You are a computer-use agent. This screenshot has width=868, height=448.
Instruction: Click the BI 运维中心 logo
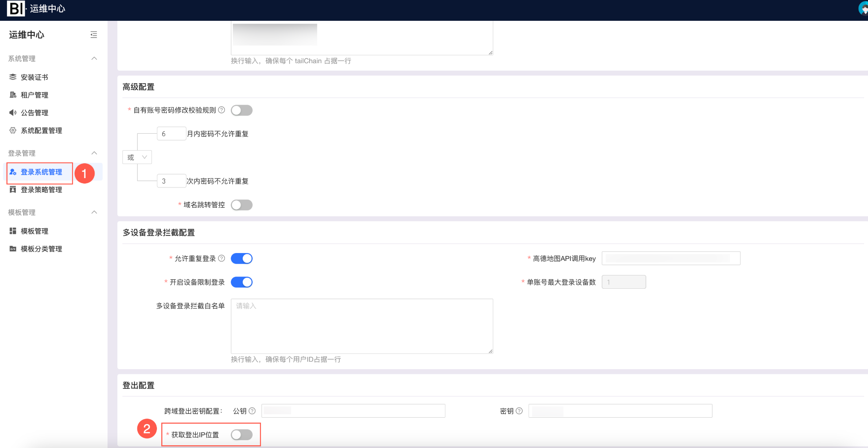pyautogui.click(x=36, y=9)
